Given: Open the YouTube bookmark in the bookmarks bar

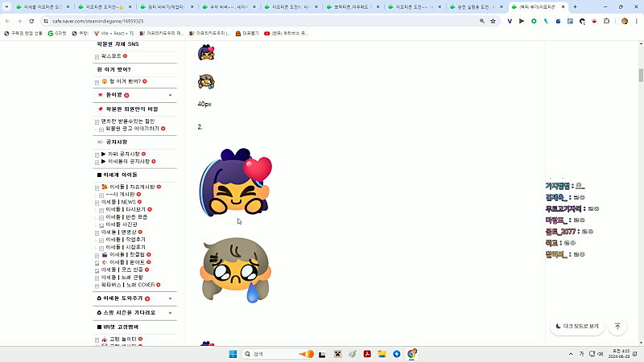Looking at the screenshot, I should (287, 33).
